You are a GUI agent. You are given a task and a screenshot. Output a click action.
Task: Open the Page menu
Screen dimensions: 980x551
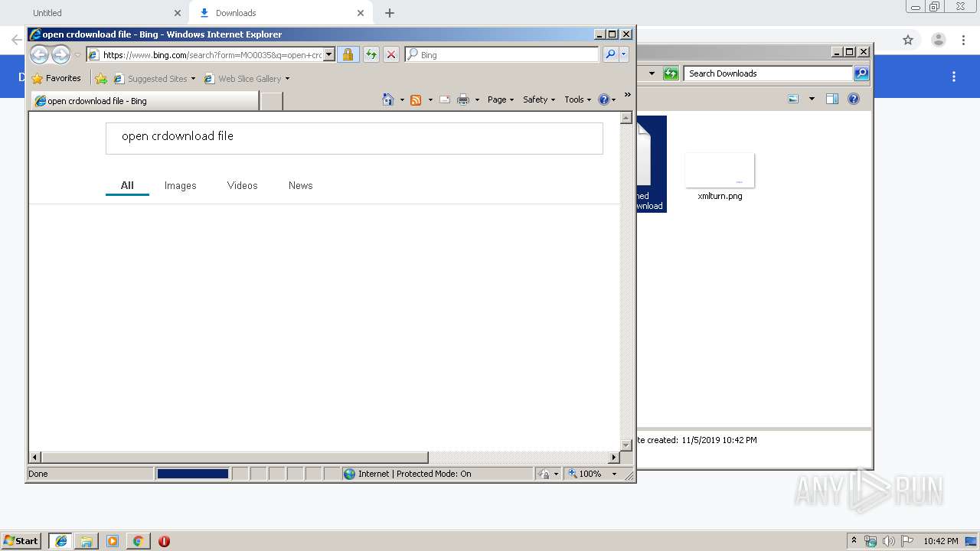pos(501,99)
